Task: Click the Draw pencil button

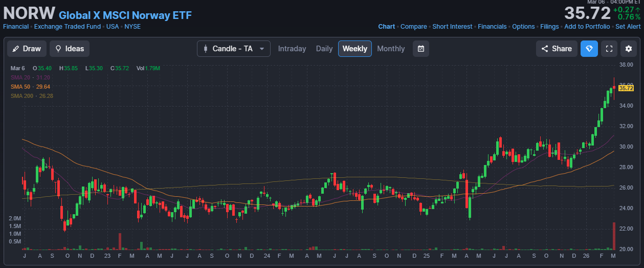Action: coord(27,49)
